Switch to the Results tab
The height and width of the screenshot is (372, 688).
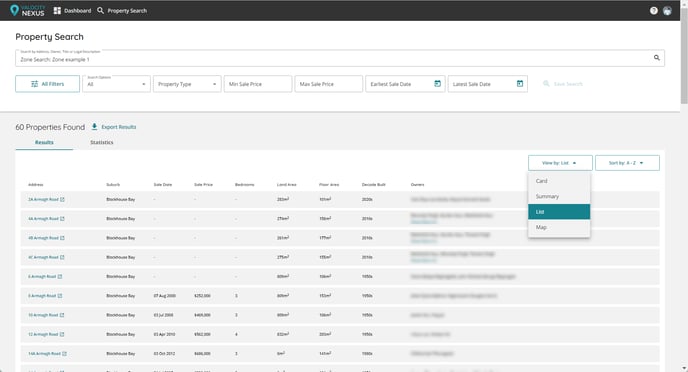pyautogui.click(x=44, y=143)
